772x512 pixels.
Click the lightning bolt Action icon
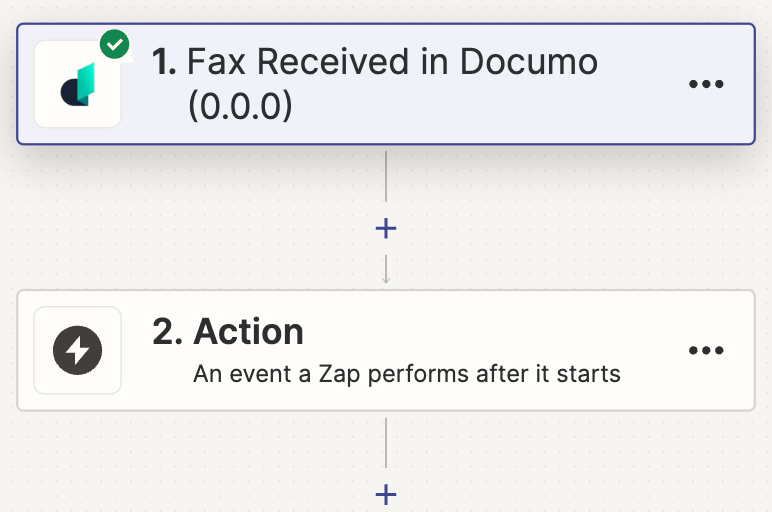click(x=78, y=350)
